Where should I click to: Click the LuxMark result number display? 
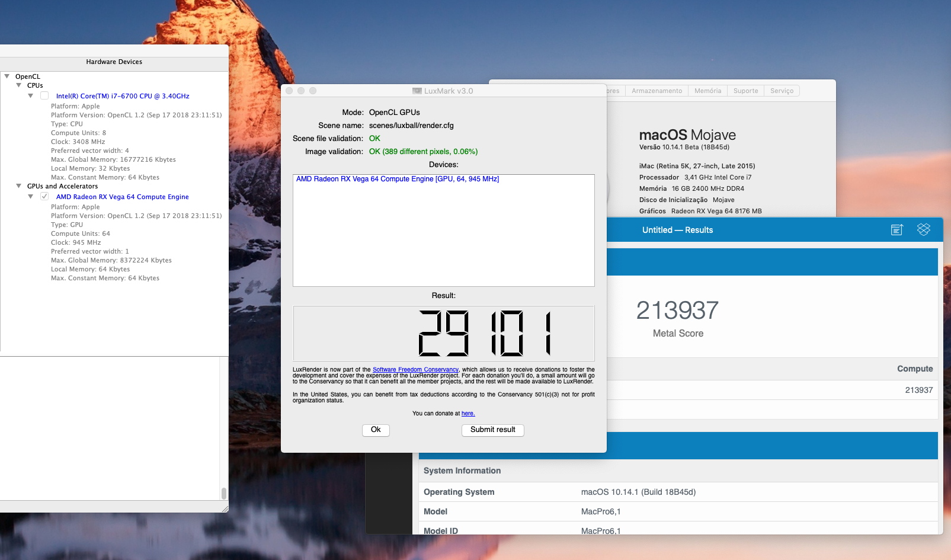(444, 333)
